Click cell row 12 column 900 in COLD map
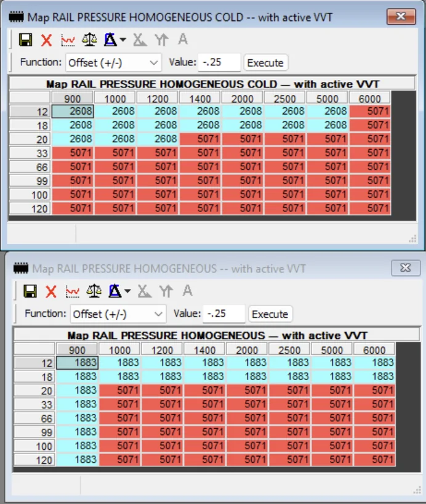Image resolution: width=426 pixels, height=504 pixels. (x=73, y=112)
